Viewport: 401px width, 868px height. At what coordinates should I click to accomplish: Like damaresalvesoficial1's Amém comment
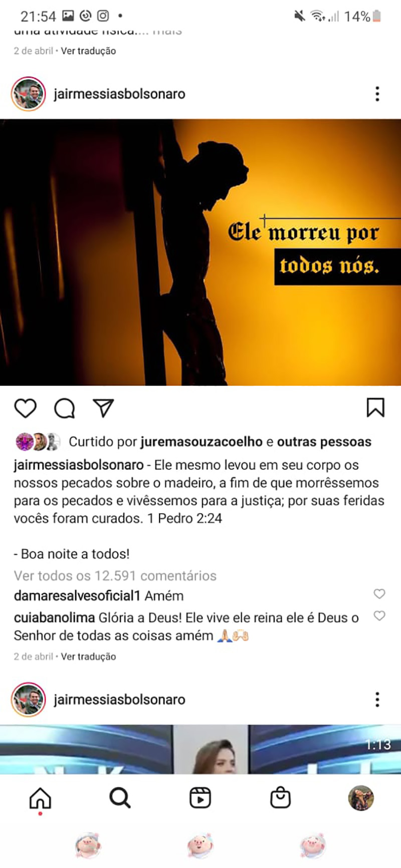[379, 594]
